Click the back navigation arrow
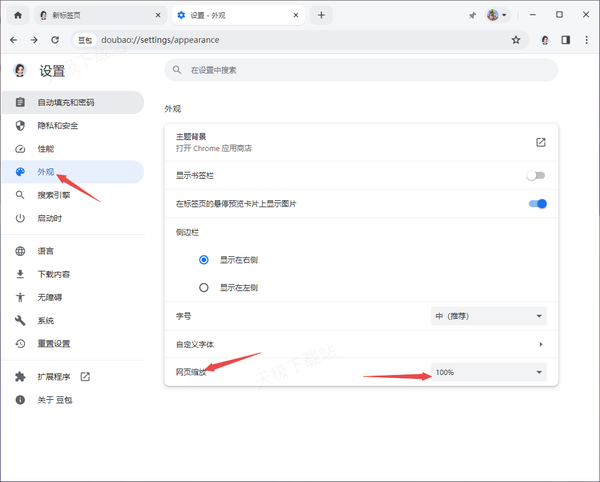Screen dimensions: 600x482 [14, 40]
